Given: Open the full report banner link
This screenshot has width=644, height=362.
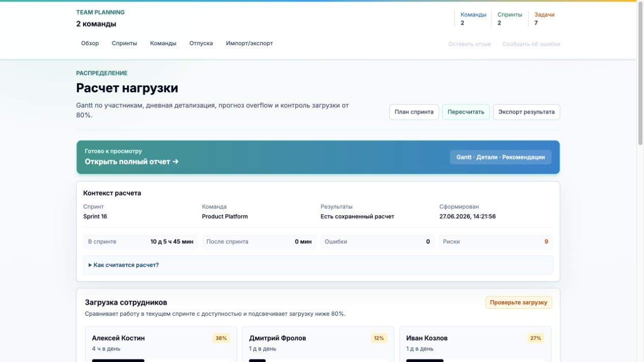Looking at the screenshot, I should coord(131,162).
